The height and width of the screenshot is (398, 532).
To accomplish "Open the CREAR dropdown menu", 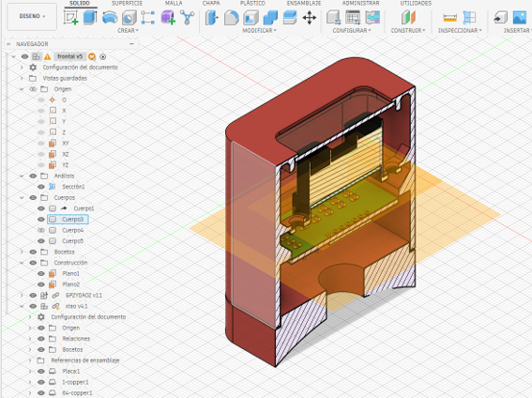I will pos(128,31).
